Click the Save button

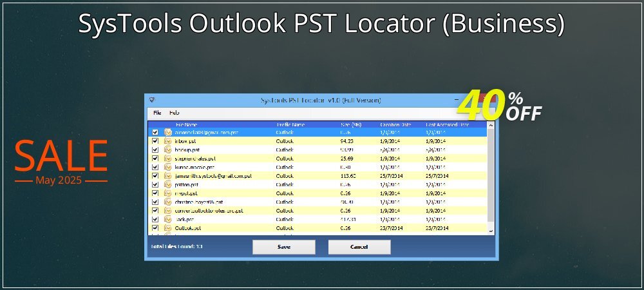click(x=284, y=247)
